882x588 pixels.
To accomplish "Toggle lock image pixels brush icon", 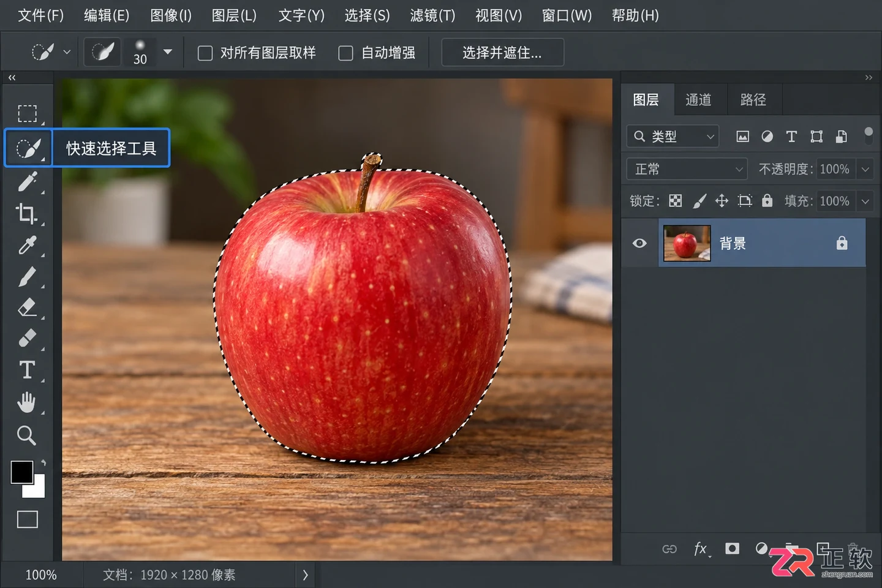I will click(699, 201).
